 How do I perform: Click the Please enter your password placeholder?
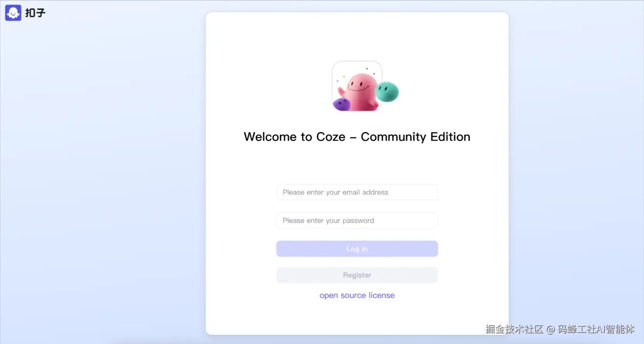coord(328,221)
